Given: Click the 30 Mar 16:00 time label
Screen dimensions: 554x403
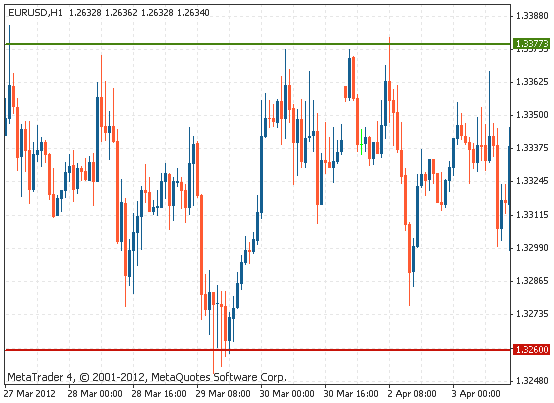Looking at the screenshot, I should [351, 393].
